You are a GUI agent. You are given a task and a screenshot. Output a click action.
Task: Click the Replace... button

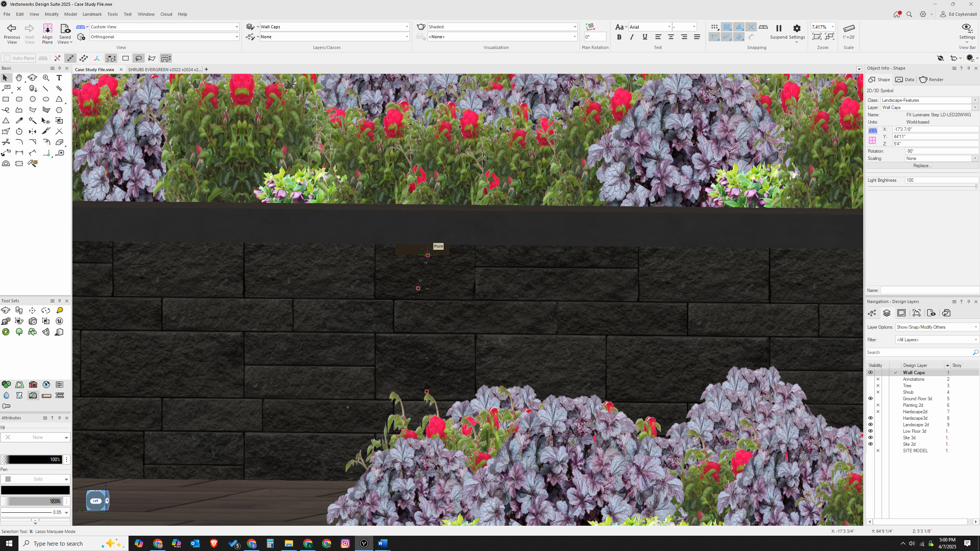[922, 166]
